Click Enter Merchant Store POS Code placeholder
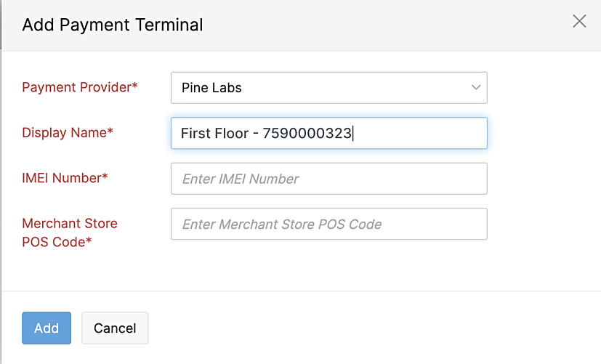This screenshot has height=364, width=601. coord(282,225)
